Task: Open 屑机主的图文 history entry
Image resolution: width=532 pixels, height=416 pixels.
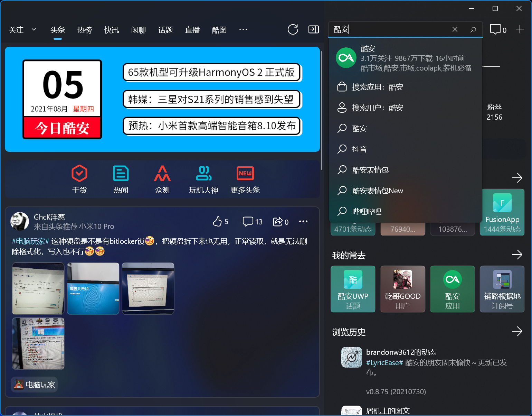Action: tap(388, 411)
